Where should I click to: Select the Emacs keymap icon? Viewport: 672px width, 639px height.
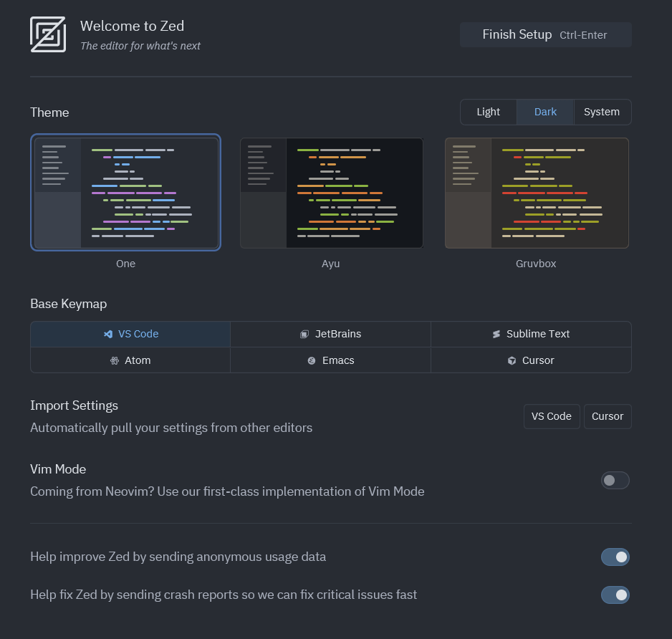312,360
